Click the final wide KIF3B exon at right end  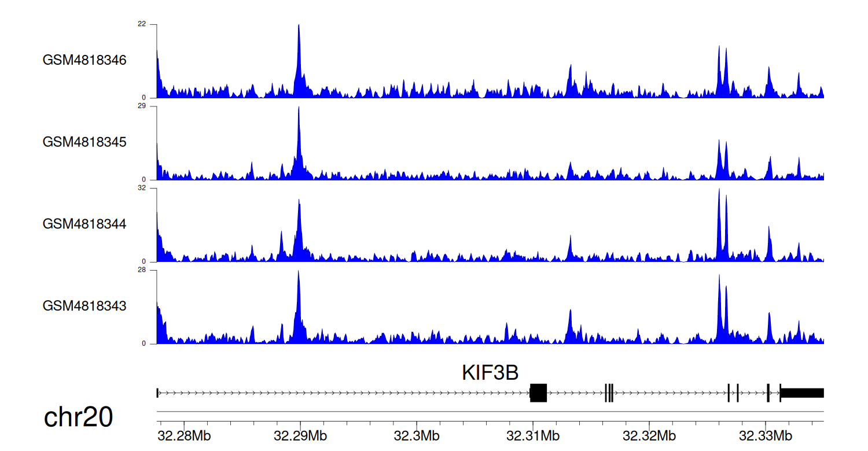[802, 393]
